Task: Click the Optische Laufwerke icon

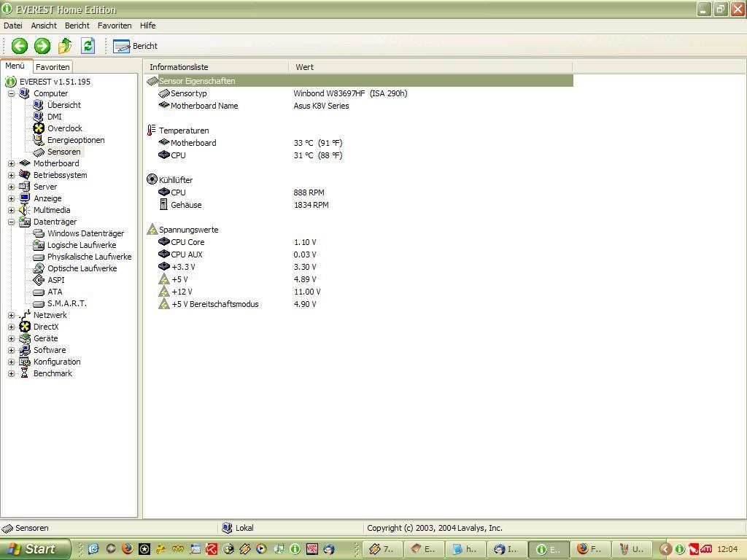Action: pyautogui.click(x=39, y=268)
